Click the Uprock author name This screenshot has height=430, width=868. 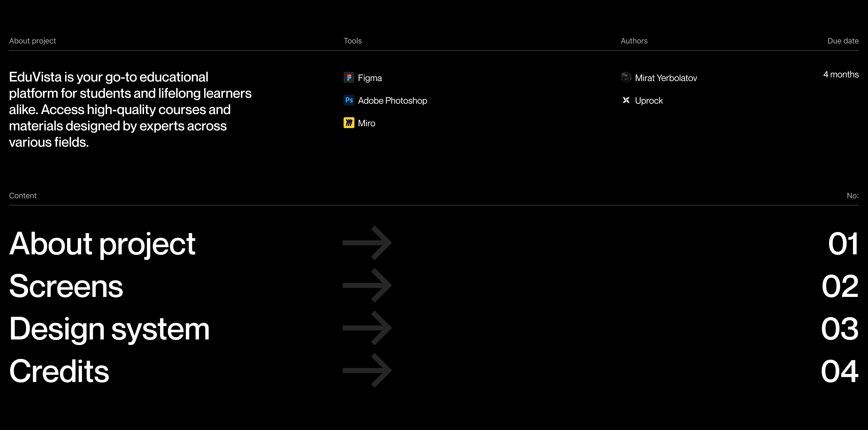[x=649, y=100]
